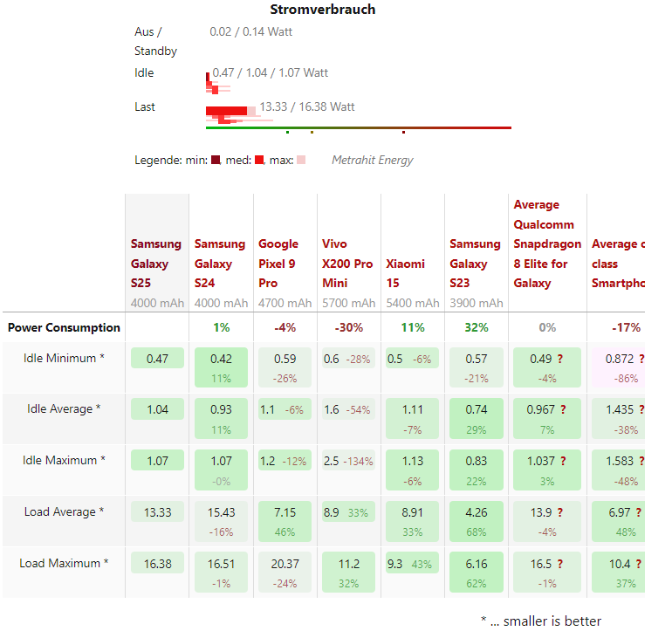Click question mark beside 0.967 value
Viewport: 672px width, 631px height.
pos(563,409)
